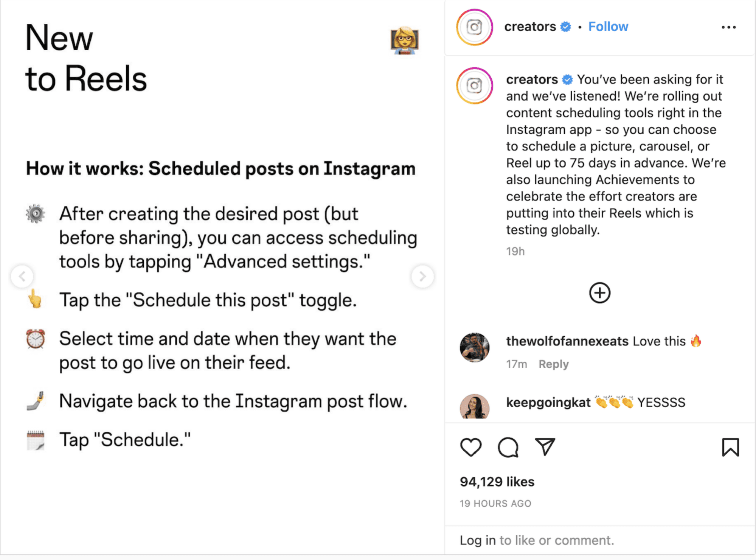Click thewolfofannexeats username
Viewport: 756px width, 560px height.
tap(567, 341)
